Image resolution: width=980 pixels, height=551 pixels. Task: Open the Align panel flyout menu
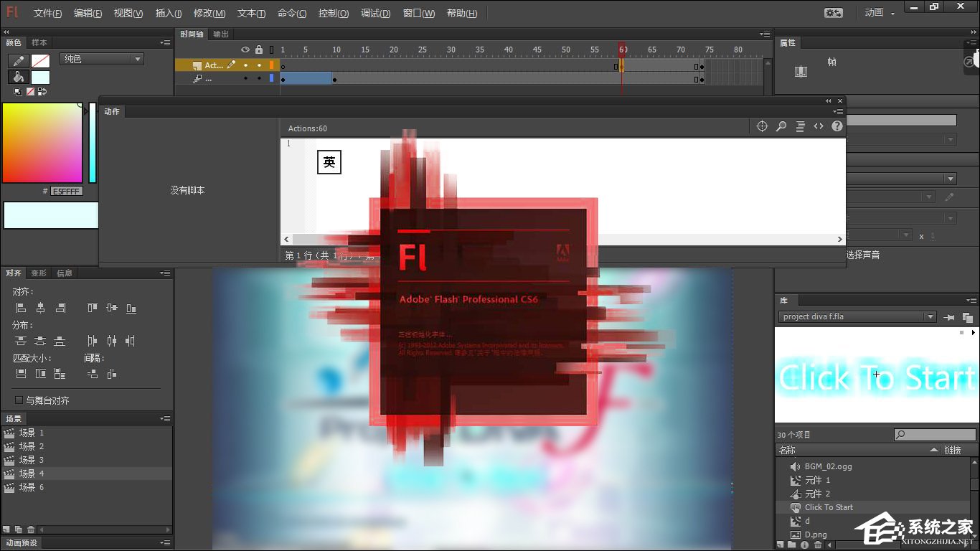coord(164,273)
